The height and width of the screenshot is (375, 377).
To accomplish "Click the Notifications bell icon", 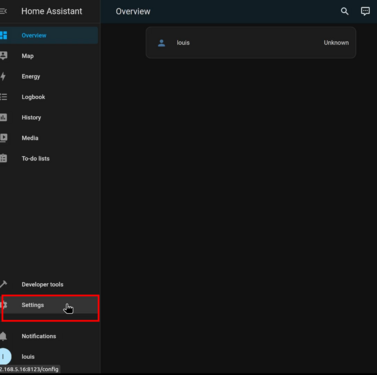I will (x=3, y=336).
